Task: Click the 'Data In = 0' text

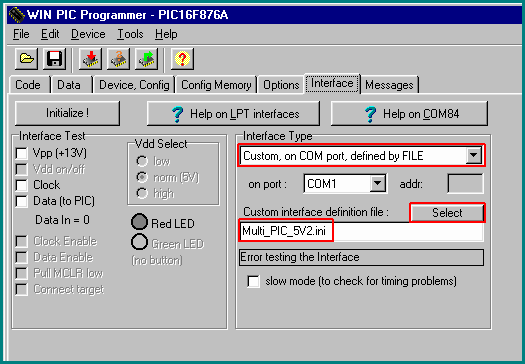Action: pyautogui.click(x=62, y=220)
